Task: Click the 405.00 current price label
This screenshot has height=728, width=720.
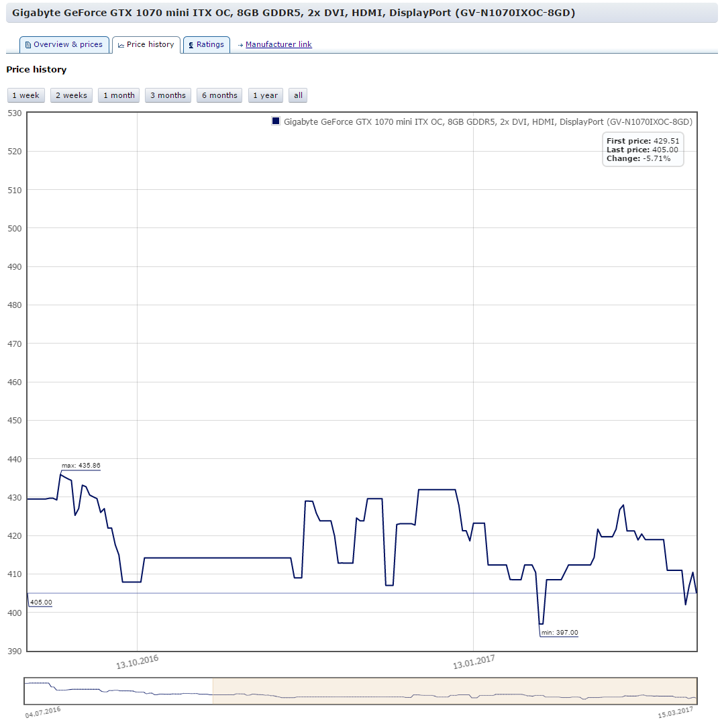Action: (41, 602)
